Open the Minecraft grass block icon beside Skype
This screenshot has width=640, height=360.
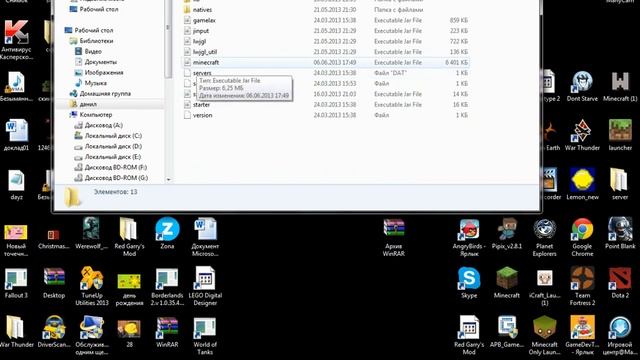point(507,282)
